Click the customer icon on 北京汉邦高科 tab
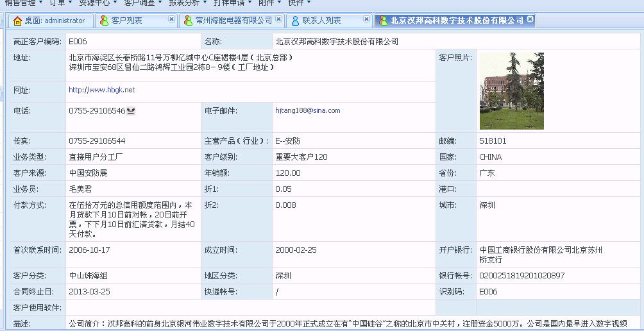Viewport: 644px width, 331px height. [383, 21]
